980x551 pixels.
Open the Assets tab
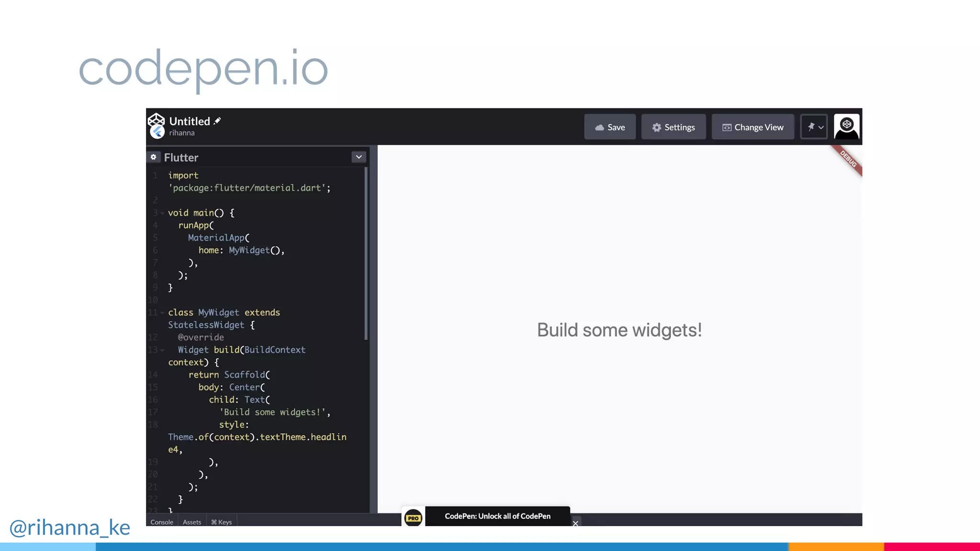192,522
